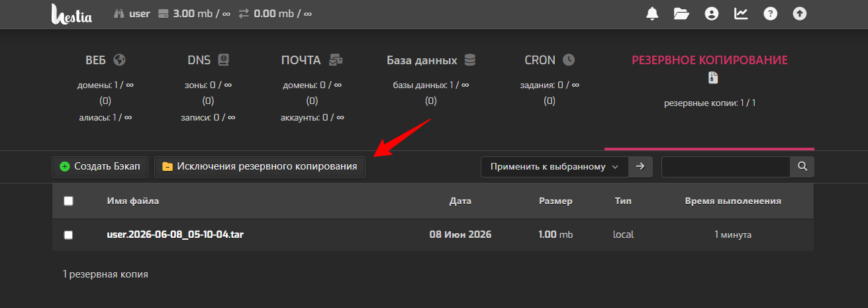This screenshot has height=308, width=868.
Task: Open the user profile icon
Action: 712,13
